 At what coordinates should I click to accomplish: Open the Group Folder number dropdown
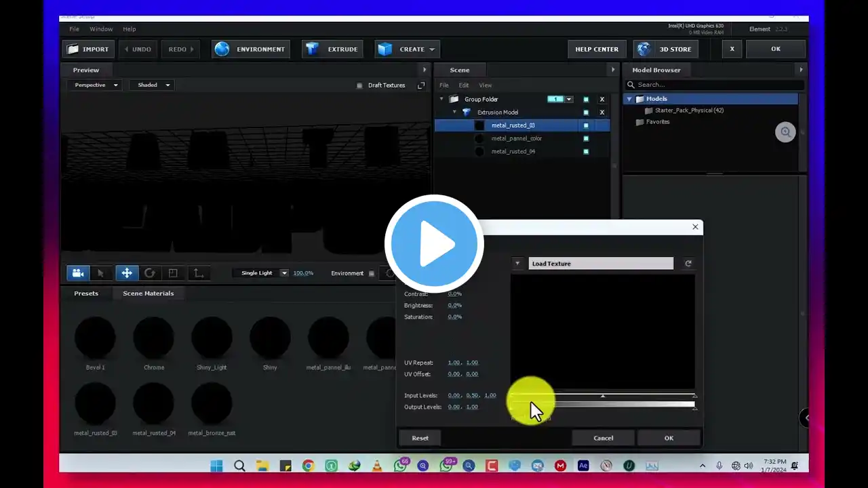click(569, 99)
